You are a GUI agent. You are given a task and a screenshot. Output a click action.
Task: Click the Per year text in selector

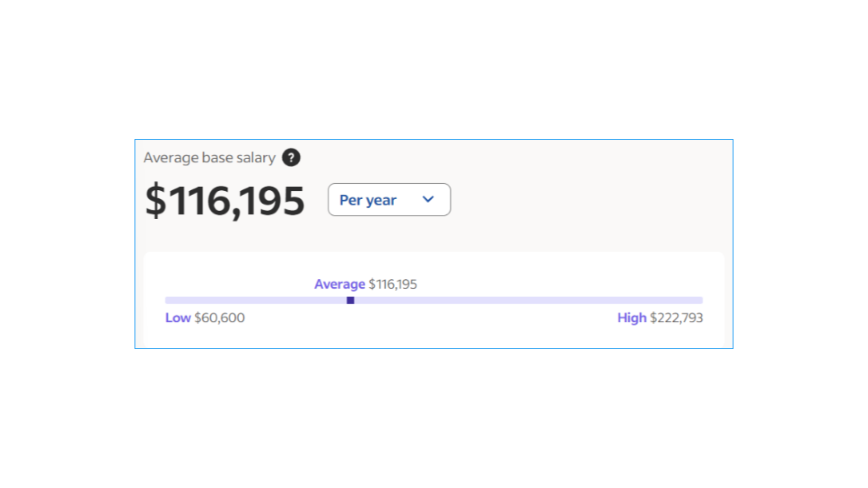click(x=368, y=200)
